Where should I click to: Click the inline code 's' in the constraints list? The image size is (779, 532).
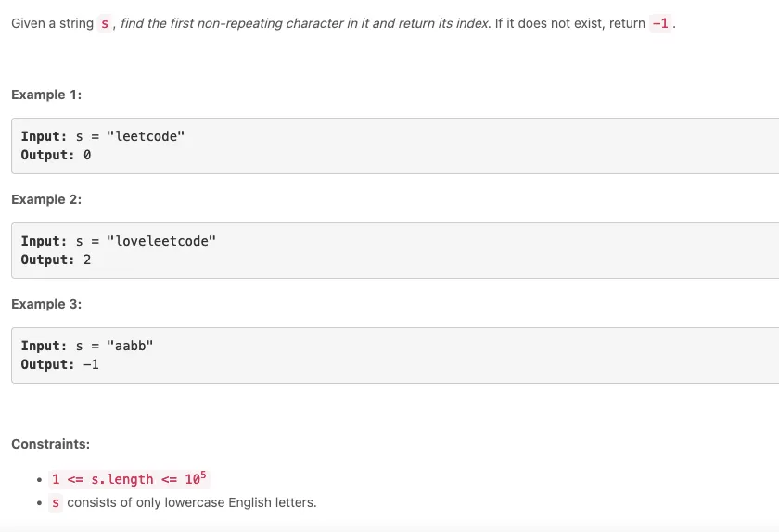57,502
